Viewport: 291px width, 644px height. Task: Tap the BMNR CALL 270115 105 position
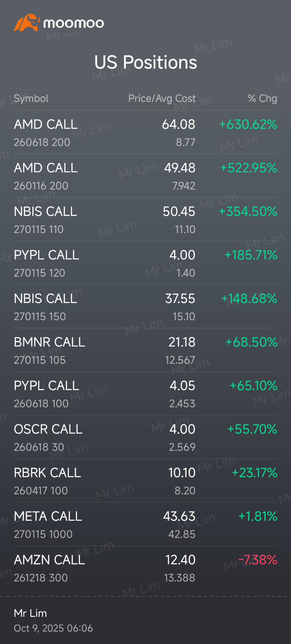pos(49,350)
